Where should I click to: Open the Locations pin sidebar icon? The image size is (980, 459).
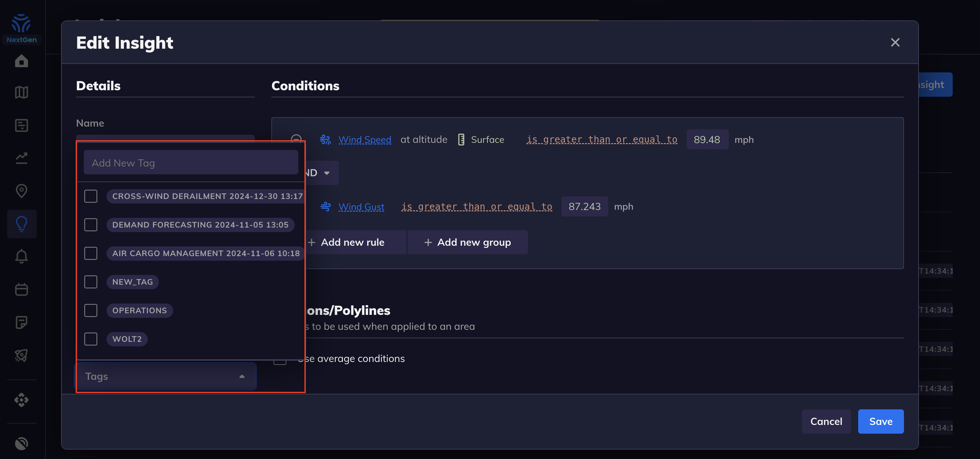pyautogui.click(x=21, y=191)
